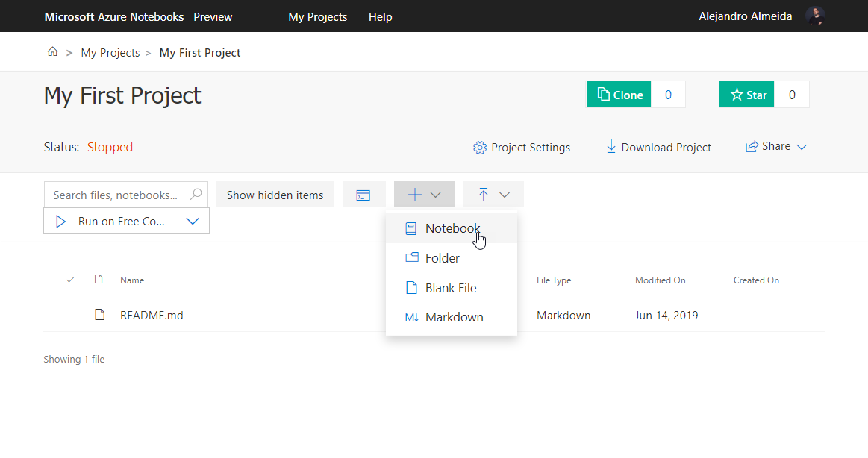Screen dimensions: 868x458
Task: Click the Notebook icon in the menu
Action: [410, 228]
